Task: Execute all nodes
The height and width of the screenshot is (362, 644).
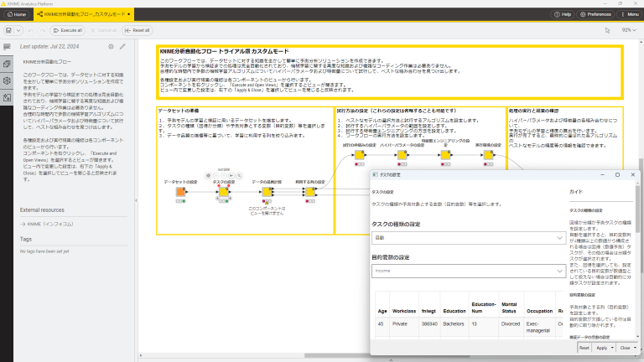Action: point(68,30)
